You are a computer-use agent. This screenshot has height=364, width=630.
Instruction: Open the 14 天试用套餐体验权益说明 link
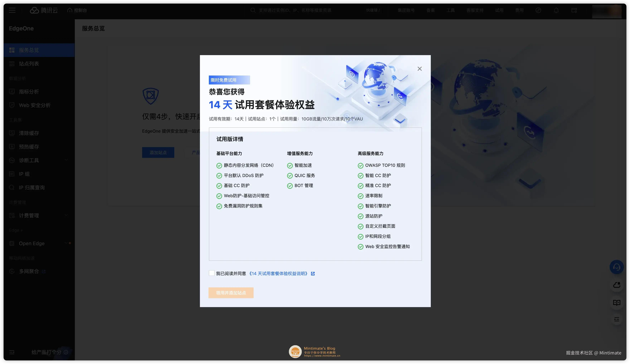[x=278, y=273]
